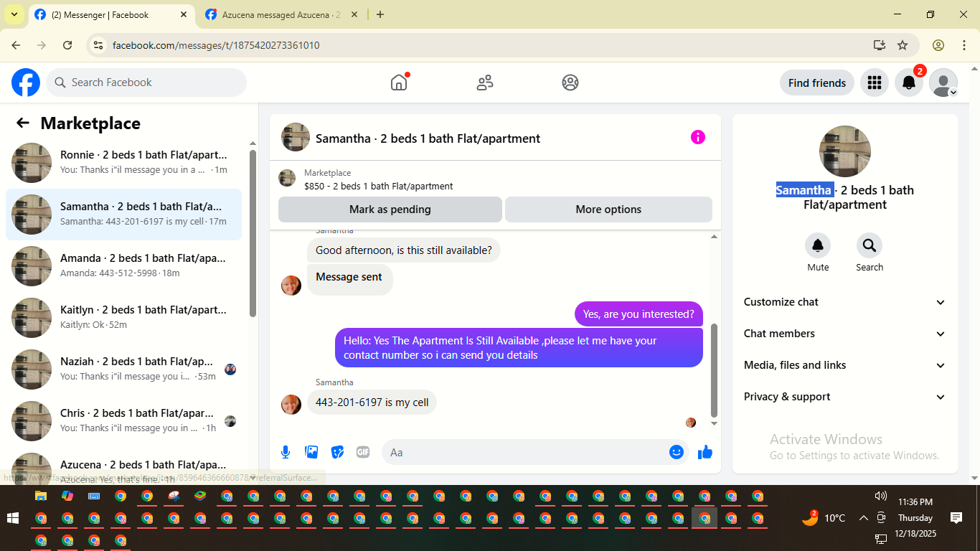Open the Chrome profile icon
Image resolution: width=980 pixels, height=551 pixels.
point(938,45)
